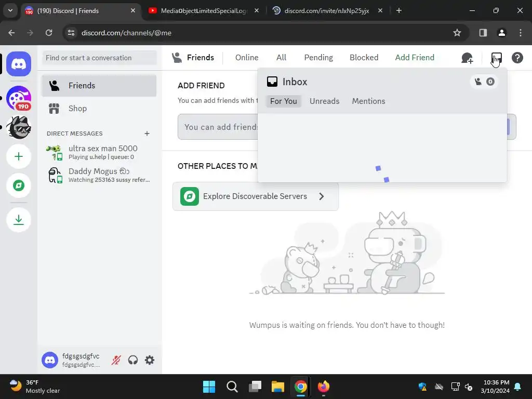532x399 pixels.
Task: Expand chevron on Explore Discoverable Servers
Action: [x=321, y=196]
